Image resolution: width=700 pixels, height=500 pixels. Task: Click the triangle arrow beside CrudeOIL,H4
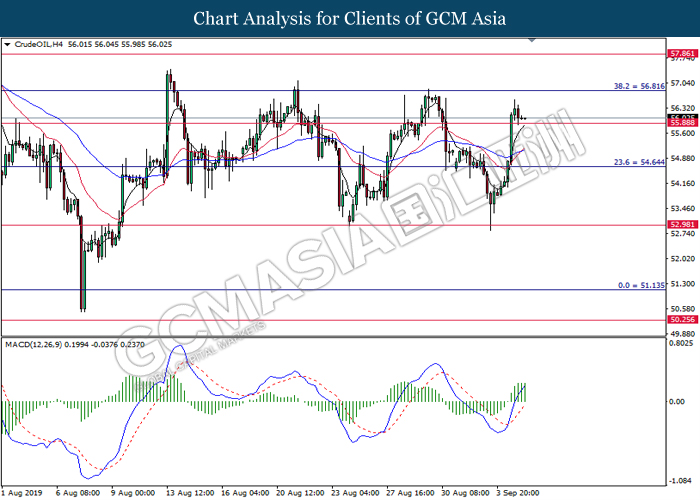pyautogui.click(x=9, y=45)
